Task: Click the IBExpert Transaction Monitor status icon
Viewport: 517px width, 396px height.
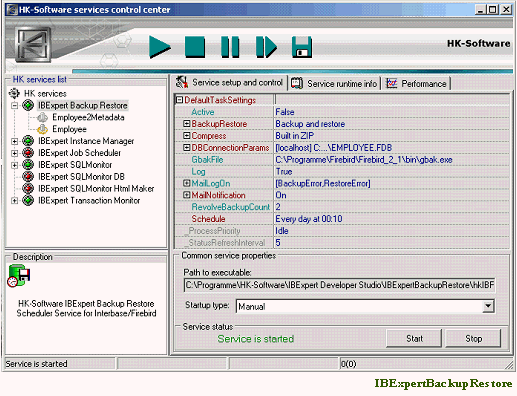Action: [x=28, y=200]
